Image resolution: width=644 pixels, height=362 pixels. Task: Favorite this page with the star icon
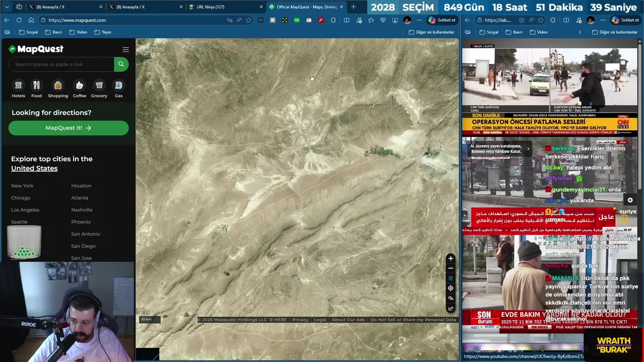click(x=248, y=20)
